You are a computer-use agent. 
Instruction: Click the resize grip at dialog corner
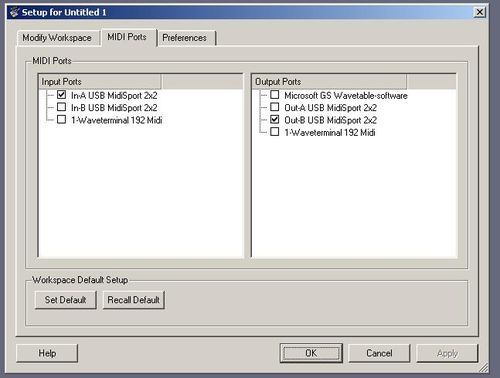[x=483, y=367]
